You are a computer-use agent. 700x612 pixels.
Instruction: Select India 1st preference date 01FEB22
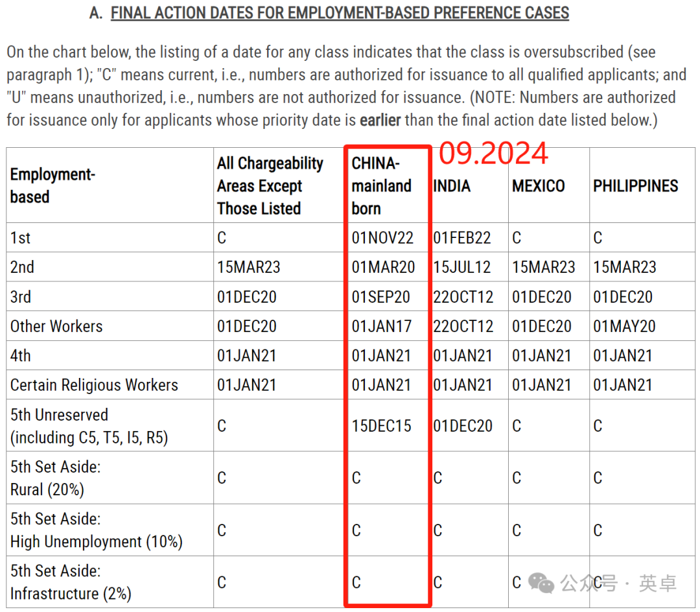462,237
